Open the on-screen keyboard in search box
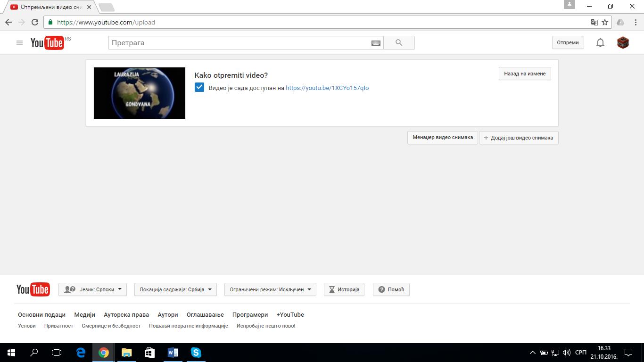The width and height of the screenshot is (644, 362). pos(376,43)
